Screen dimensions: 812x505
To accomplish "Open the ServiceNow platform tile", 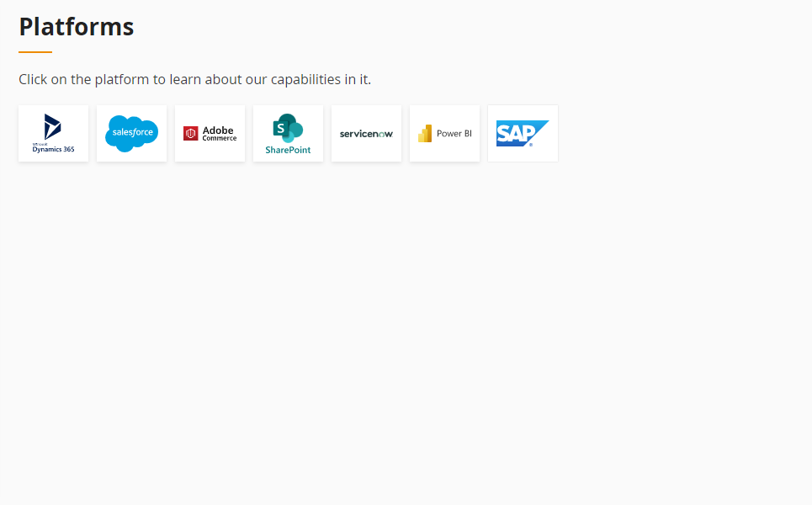I will tap(366, 134).
